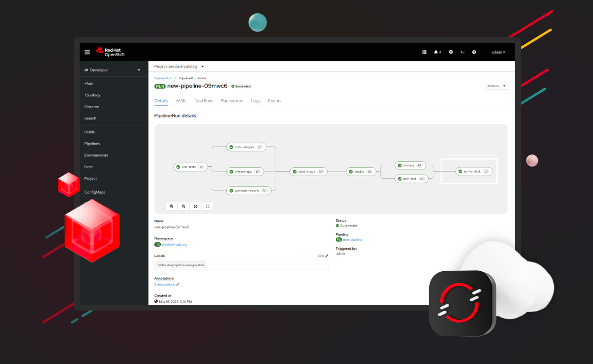Fit the pipeline to screen with fit icon

[x=196, y=206]
